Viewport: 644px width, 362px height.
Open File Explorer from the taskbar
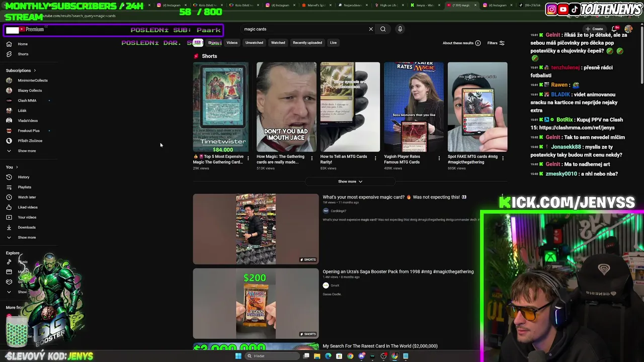point(317,356)
